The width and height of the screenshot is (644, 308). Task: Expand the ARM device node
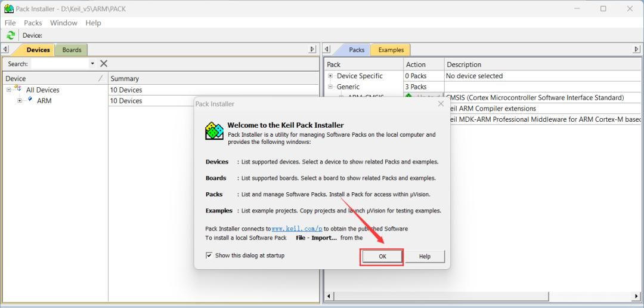(x=20, y=101)
